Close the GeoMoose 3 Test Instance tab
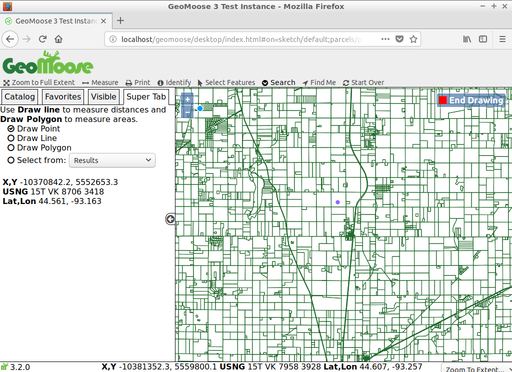Screen dimensions: 512x372 (x=103, y=21)
